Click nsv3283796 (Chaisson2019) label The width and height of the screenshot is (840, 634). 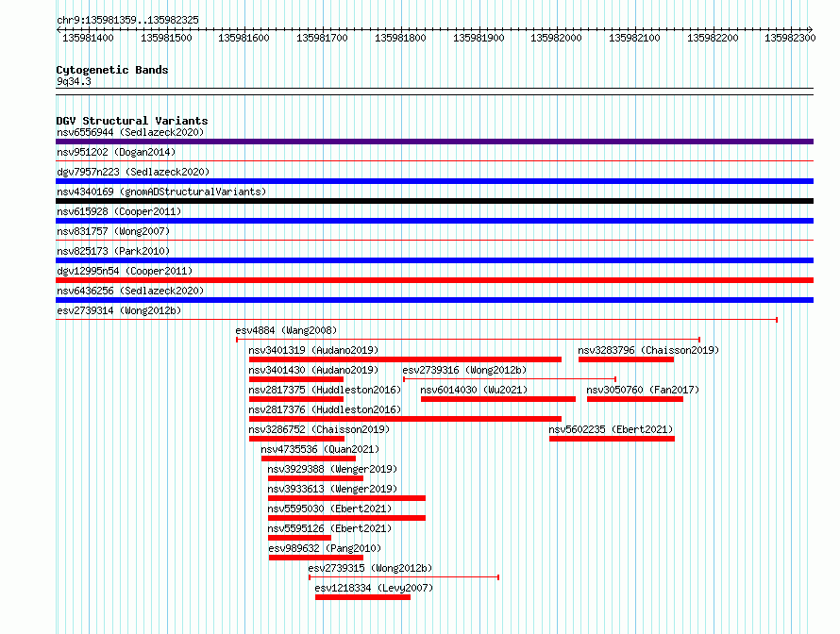[648, 350]
